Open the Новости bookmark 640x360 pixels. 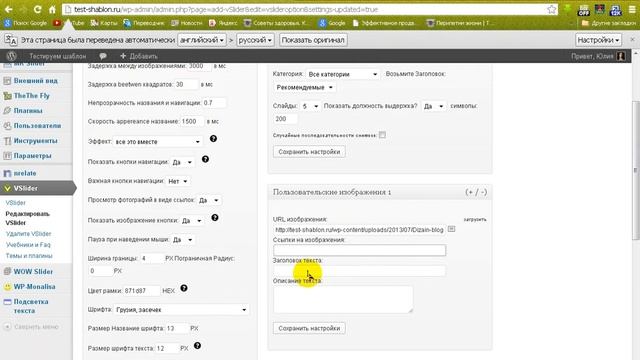(x=187, y=23)
